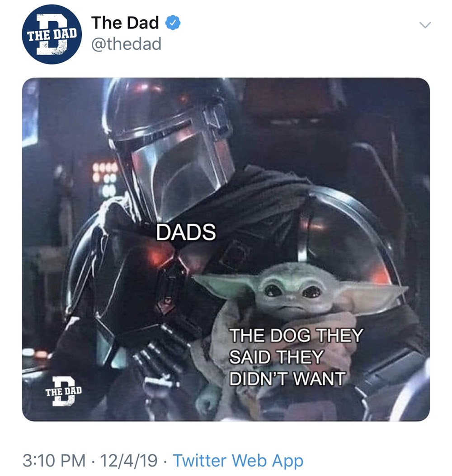Select the 12/4/19 tweet date
The width and height of the screenshot is (452, 476).
[128, 460]
